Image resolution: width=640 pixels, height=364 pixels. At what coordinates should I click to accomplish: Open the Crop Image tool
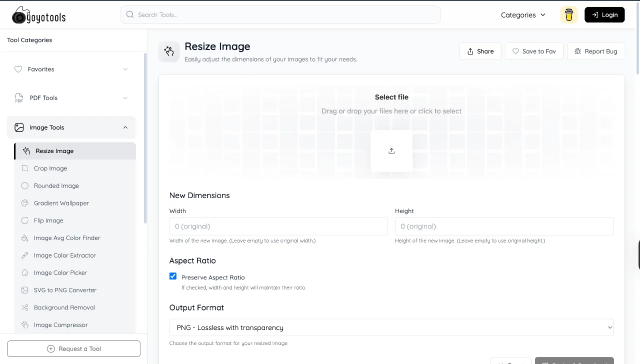[x=75, y=168]
